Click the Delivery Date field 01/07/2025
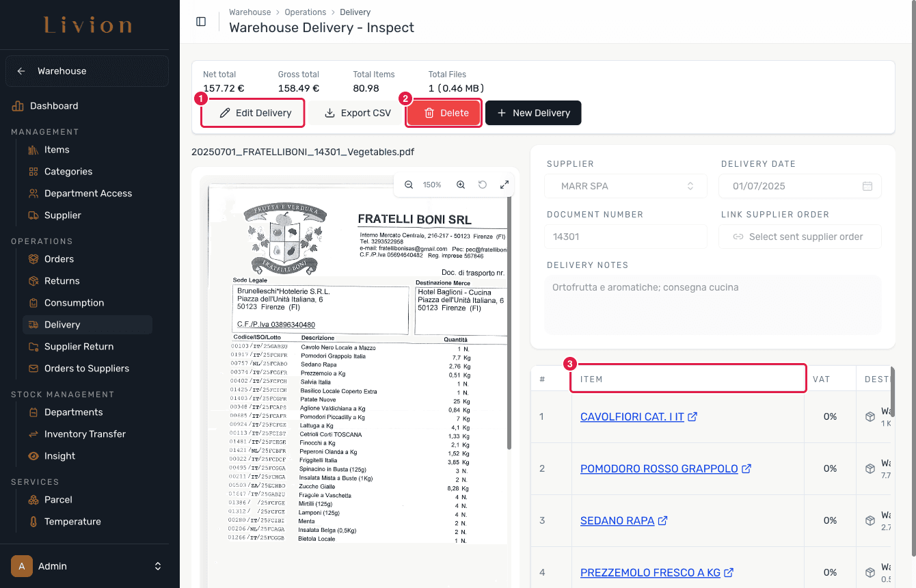The image size is (916, 588). coord(800,186)
